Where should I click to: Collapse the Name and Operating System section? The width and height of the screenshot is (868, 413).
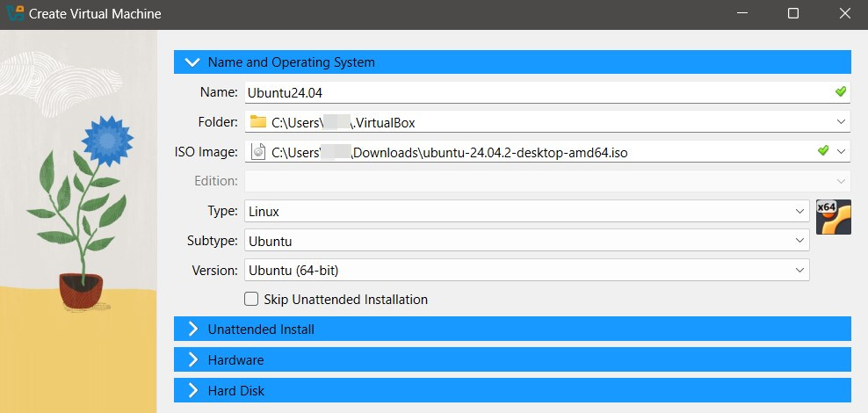point(193,62)
